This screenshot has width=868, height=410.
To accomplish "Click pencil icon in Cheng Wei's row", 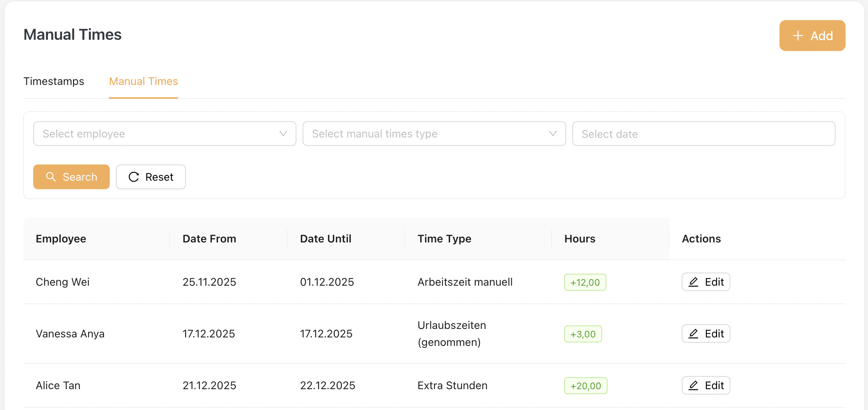I will (x=694, y=282).
